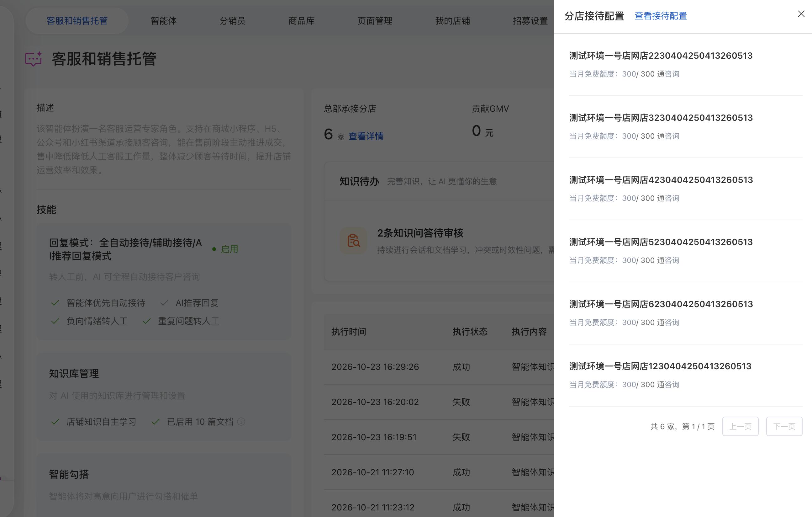This screenshot has width=812, height=517.
Task: Open the 页面管理 tab
Action: 375,21
